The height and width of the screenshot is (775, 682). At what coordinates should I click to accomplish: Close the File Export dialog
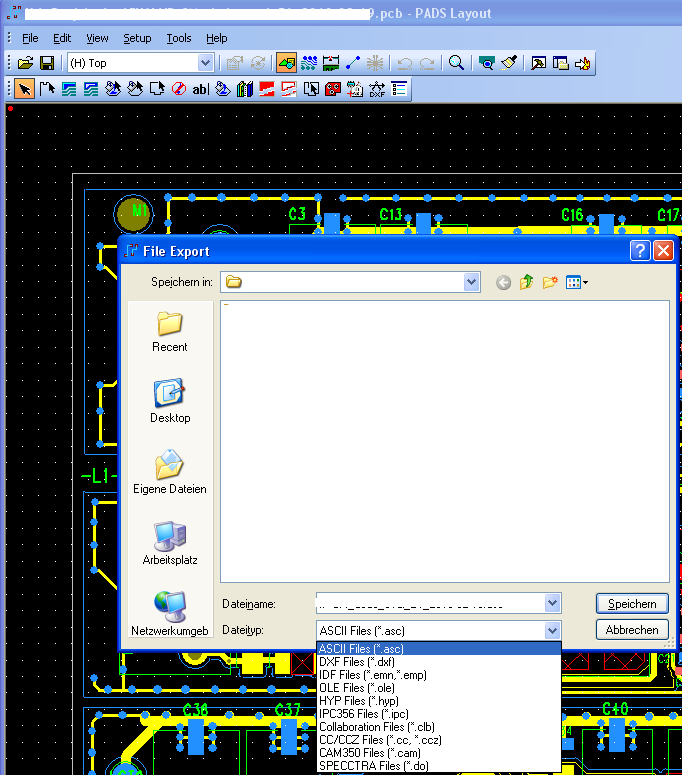(663, 251)
